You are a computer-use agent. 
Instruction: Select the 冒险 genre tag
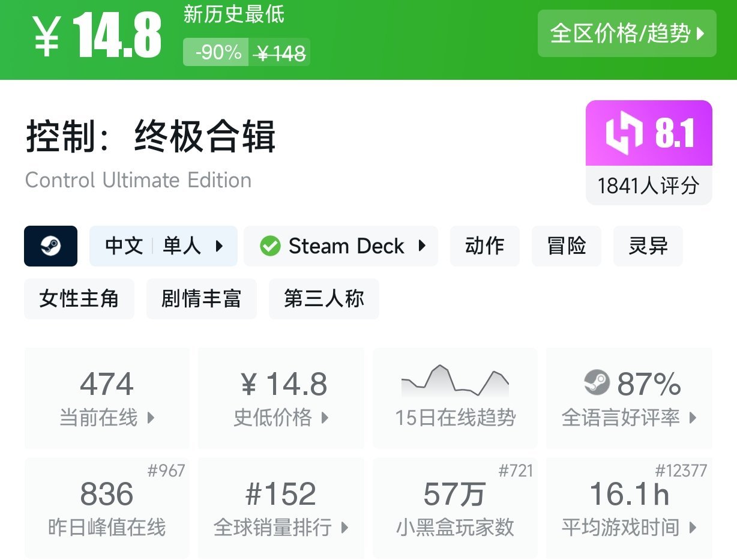[566, 246]
